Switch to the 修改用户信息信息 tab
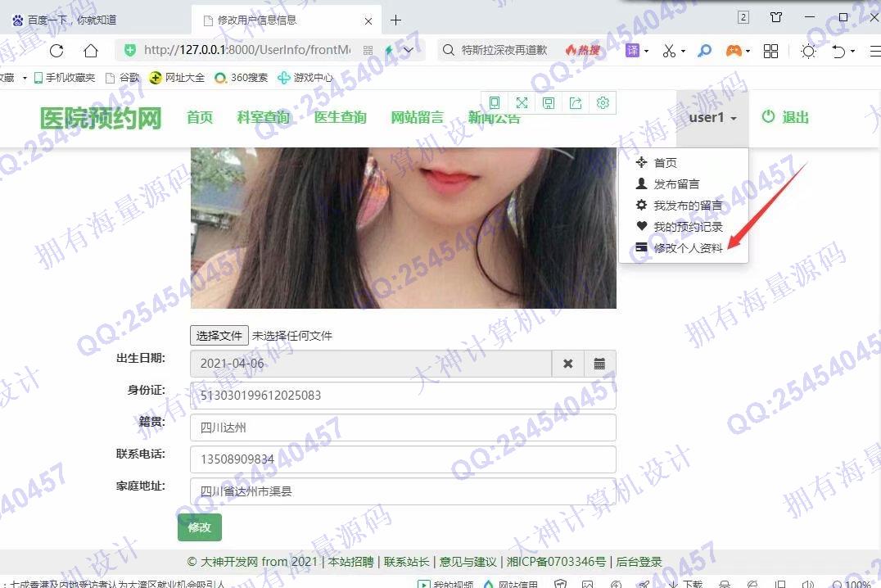Viewport: 881px width, 588px height. [287, 20]
